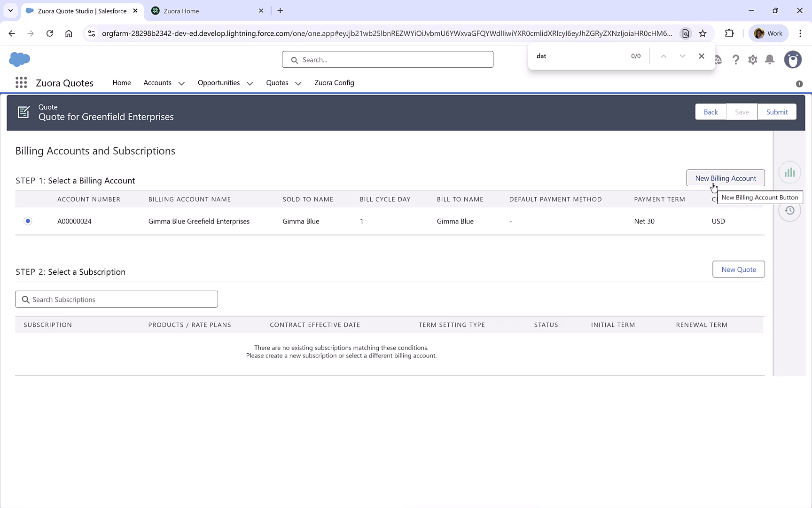Viewport: 812px width, 508px height.
Task: Open the Salesforce App Launcher grid
Action: [21, 82]
